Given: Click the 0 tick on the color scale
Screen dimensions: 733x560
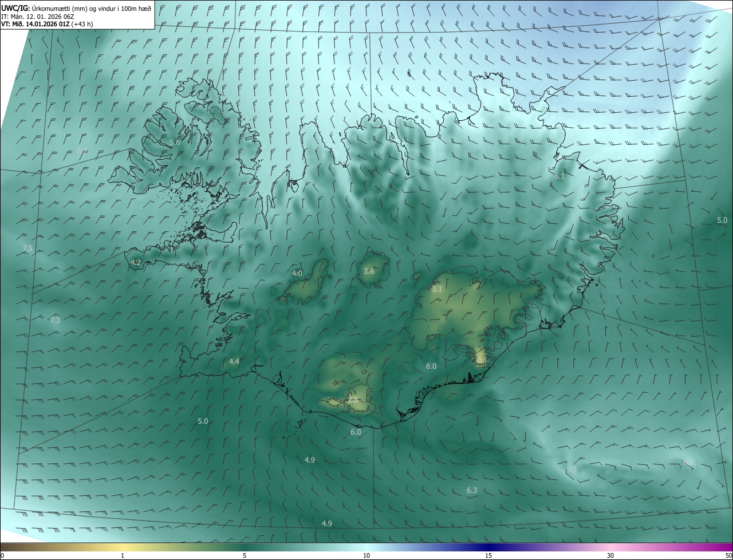Looking at the screenshot, I should coord(2,555).
